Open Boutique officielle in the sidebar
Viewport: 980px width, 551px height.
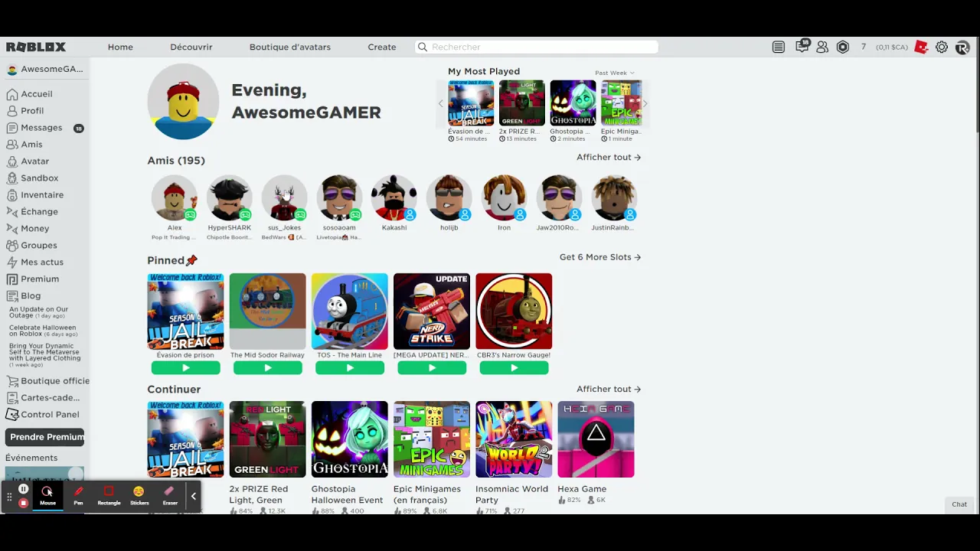tap(47, 381)
